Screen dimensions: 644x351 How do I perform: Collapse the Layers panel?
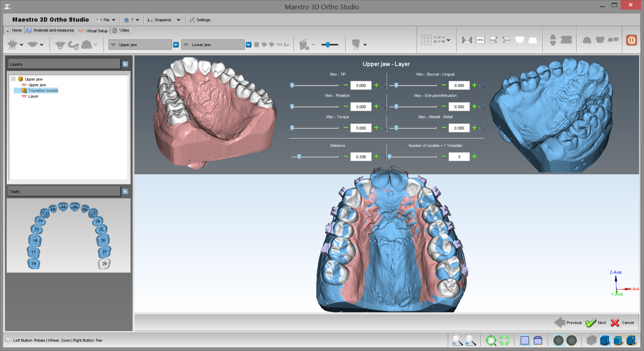point(125,64)
